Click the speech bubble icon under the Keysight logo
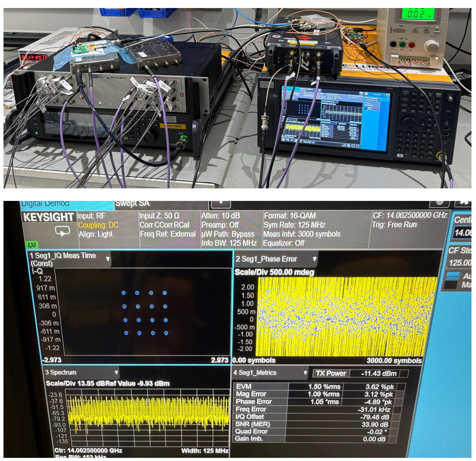The image size is (476, 461). coord(62,231)
